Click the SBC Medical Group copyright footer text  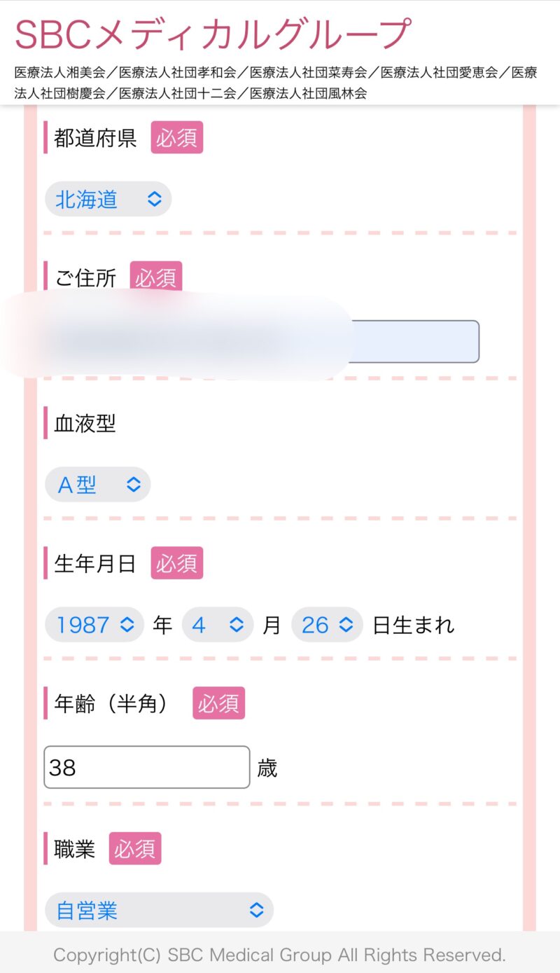coord(279,955)
